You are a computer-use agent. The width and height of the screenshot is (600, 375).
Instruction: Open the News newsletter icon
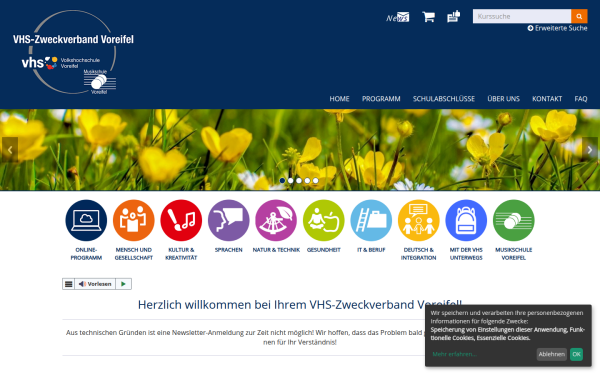click(x=398, y=17)
